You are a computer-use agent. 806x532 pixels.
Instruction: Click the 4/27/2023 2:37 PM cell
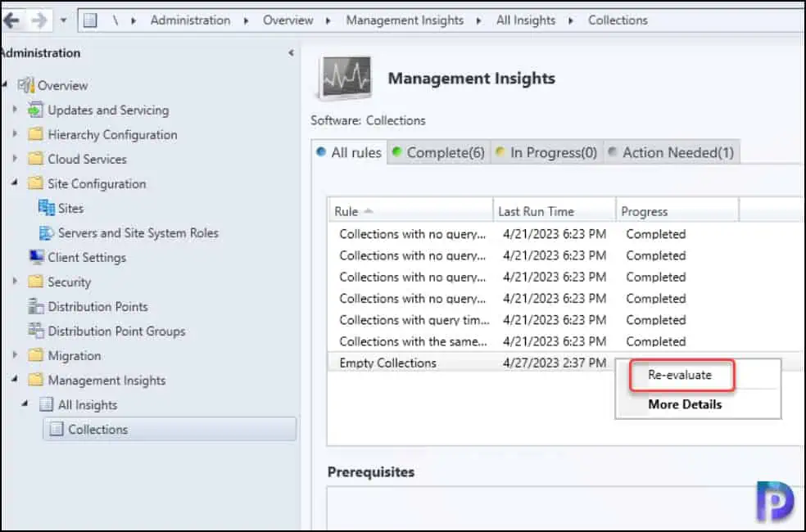554,363
